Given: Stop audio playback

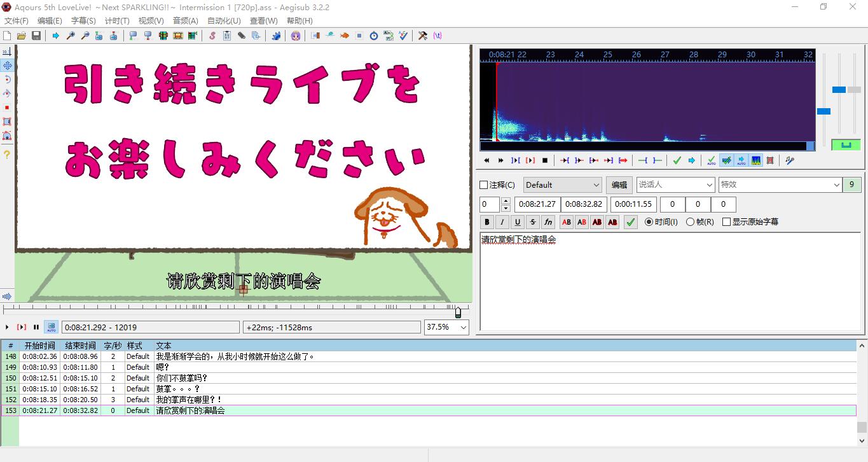Looking at the screenshot, I should (544, 160).
